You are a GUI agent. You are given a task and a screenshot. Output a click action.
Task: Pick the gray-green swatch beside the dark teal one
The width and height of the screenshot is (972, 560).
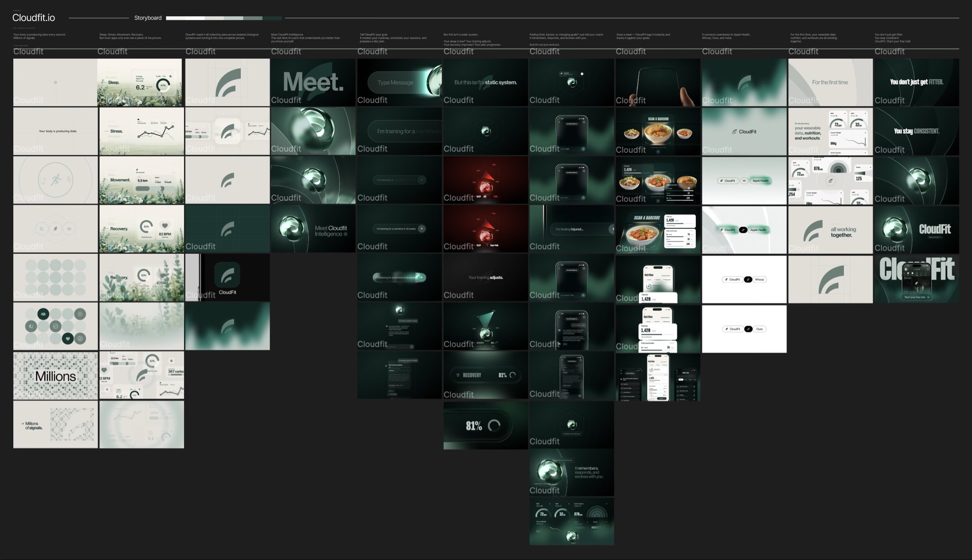click(252, 18)
